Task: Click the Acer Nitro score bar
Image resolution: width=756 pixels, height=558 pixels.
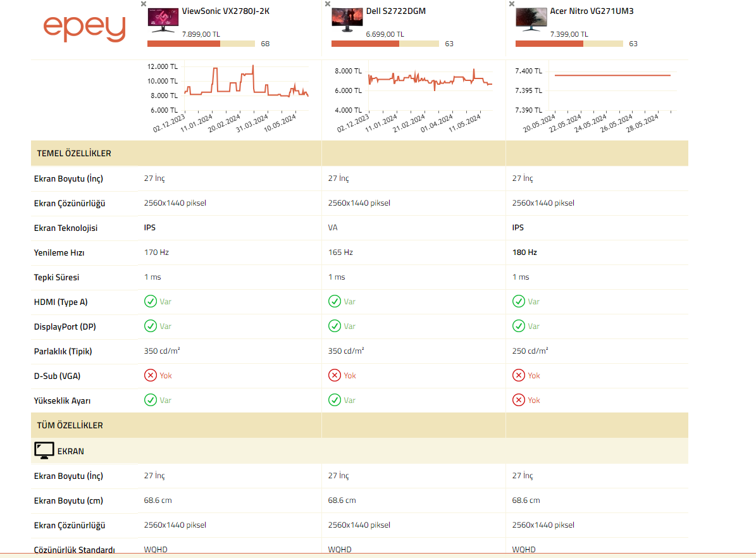Action: click(569, 44)
